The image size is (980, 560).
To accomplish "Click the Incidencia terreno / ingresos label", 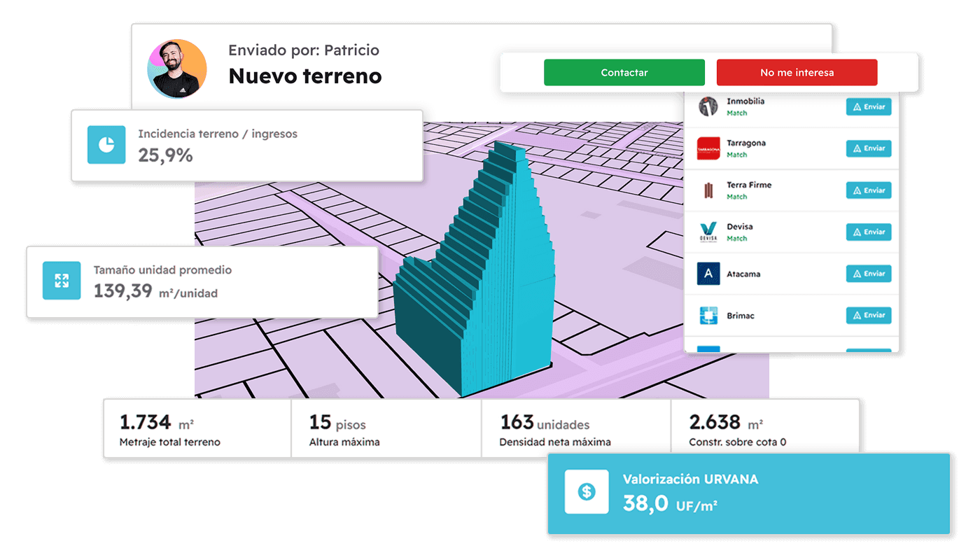I will [218, 134].
